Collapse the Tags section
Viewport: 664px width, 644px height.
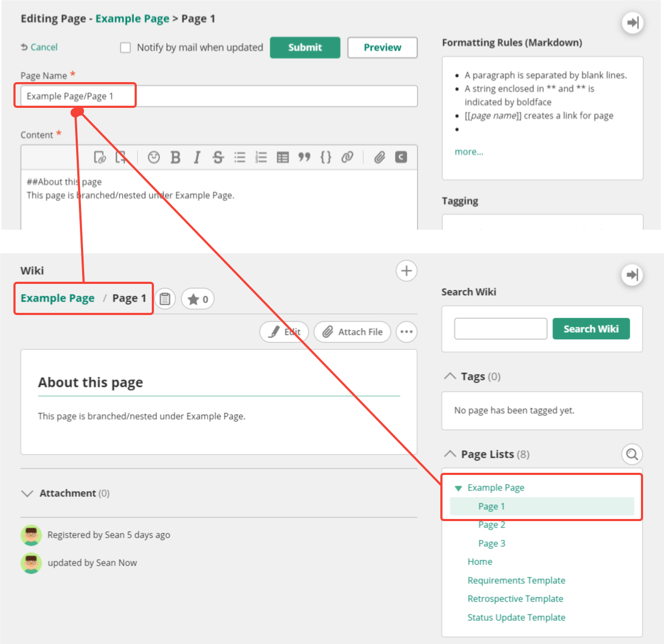(450, 376)
